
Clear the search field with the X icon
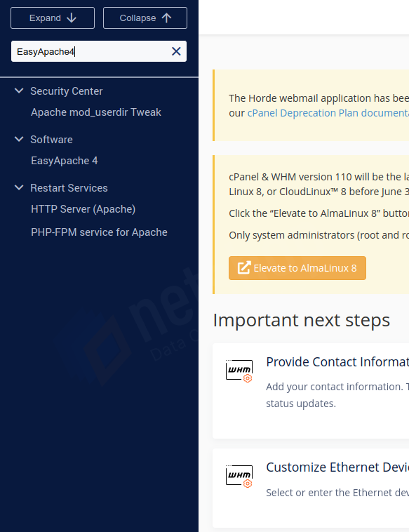point(176,51)
